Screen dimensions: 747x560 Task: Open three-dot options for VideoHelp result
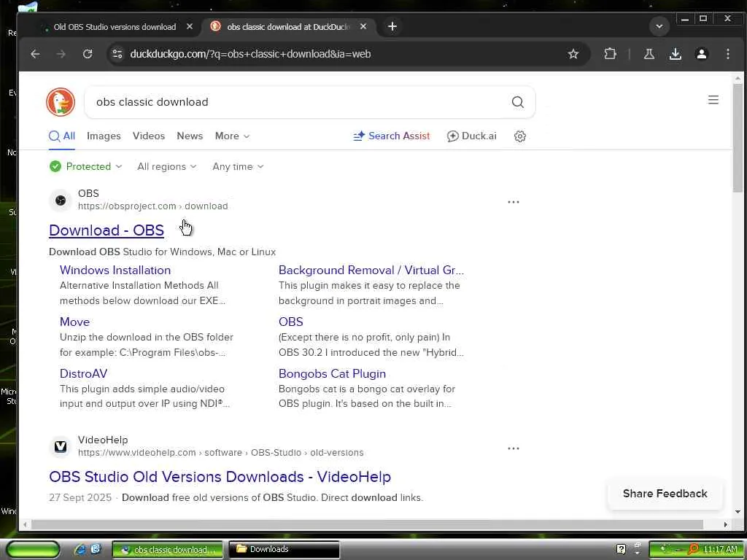coord(513,448)
